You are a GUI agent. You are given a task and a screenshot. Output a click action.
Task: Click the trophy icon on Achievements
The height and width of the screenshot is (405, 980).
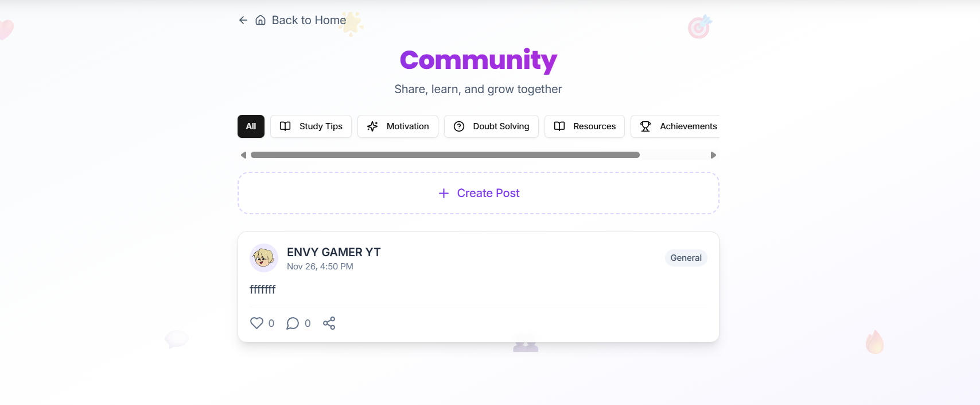[645, 126]
